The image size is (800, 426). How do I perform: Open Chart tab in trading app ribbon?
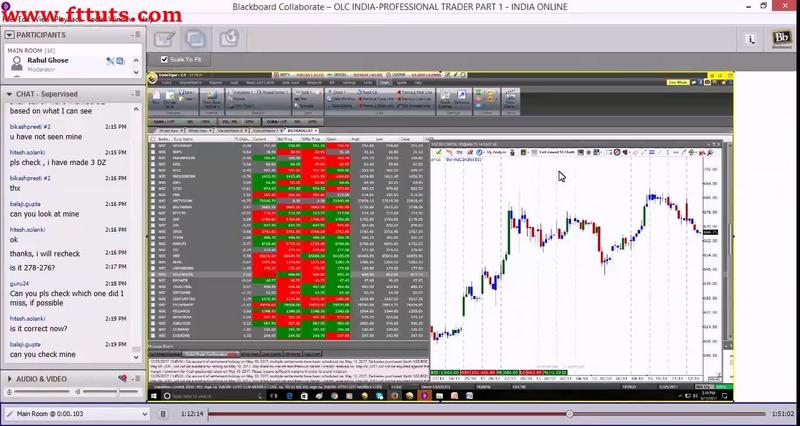[384, 83]
